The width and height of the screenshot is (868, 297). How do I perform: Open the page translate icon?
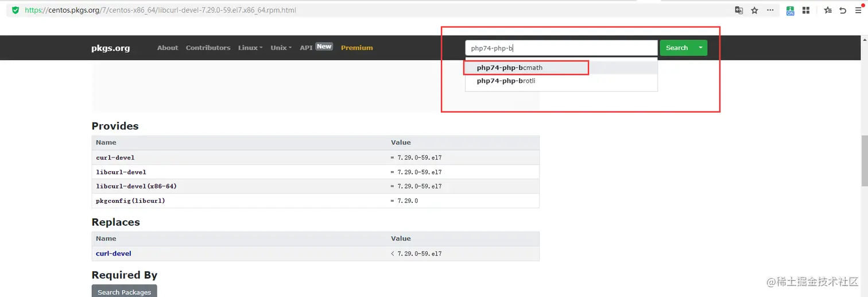(x=739, y=10)
